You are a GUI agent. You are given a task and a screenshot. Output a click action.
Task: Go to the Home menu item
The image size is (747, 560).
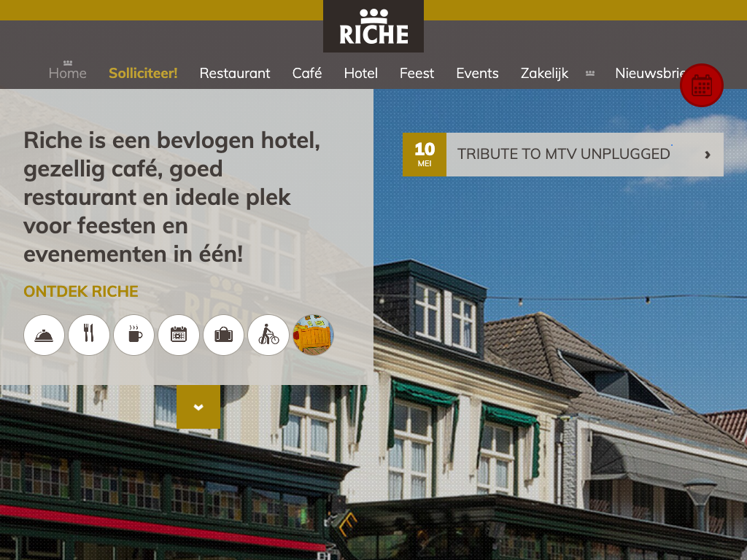[68, 73]
